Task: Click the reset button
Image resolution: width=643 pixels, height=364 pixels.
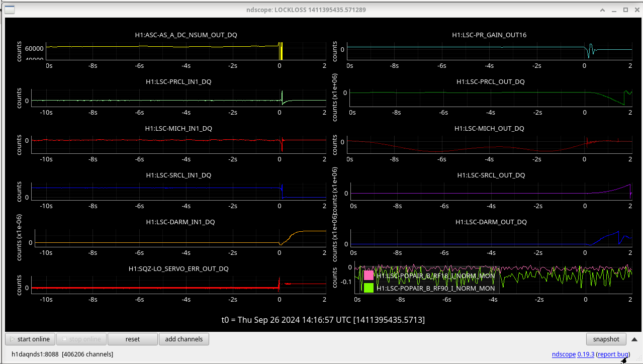Action: [x=133, y=339]
